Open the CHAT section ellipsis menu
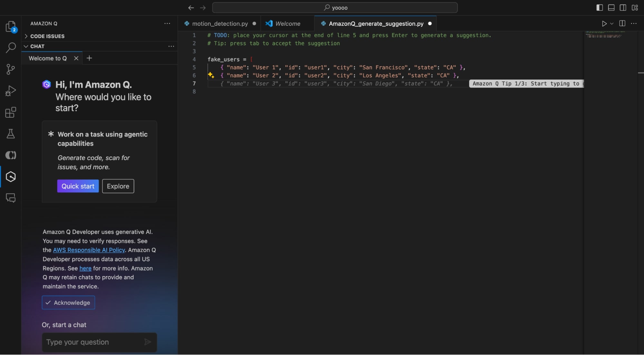This screenshot has height=355, width=644. pyautogui.click(x=171, y=46)
